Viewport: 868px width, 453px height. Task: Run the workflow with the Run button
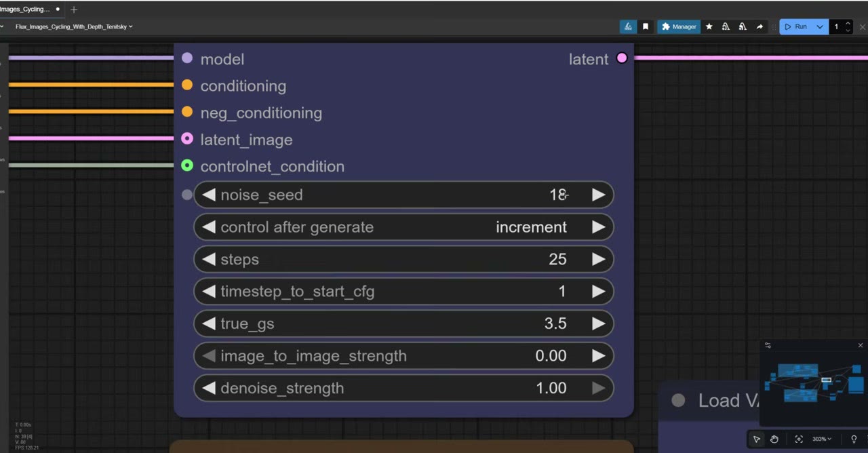tap(796, 26)
